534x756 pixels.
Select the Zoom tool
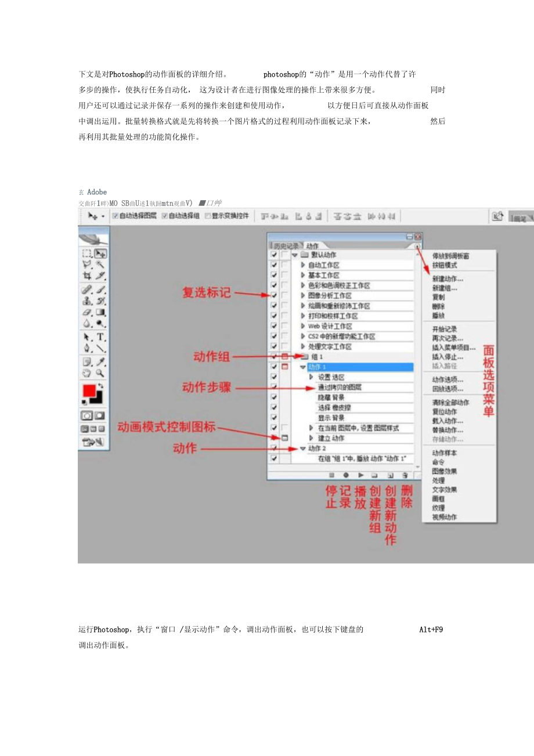100,373
